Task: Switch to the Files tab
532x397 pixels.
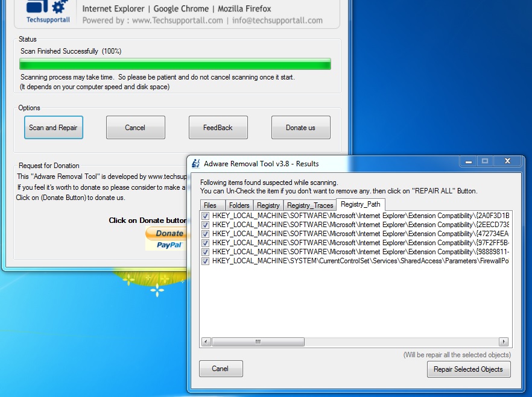Action: pyautogui.click(x=213, y=205)
